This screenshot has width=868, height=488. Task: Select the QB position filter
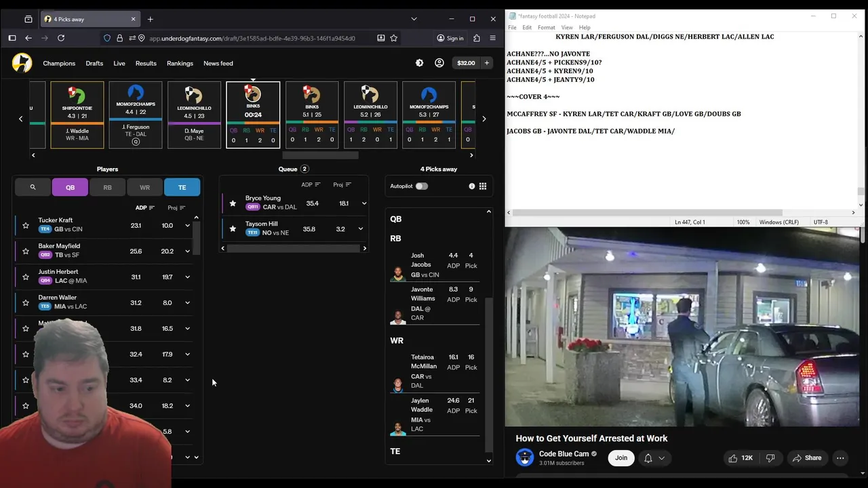click(70, 187)
